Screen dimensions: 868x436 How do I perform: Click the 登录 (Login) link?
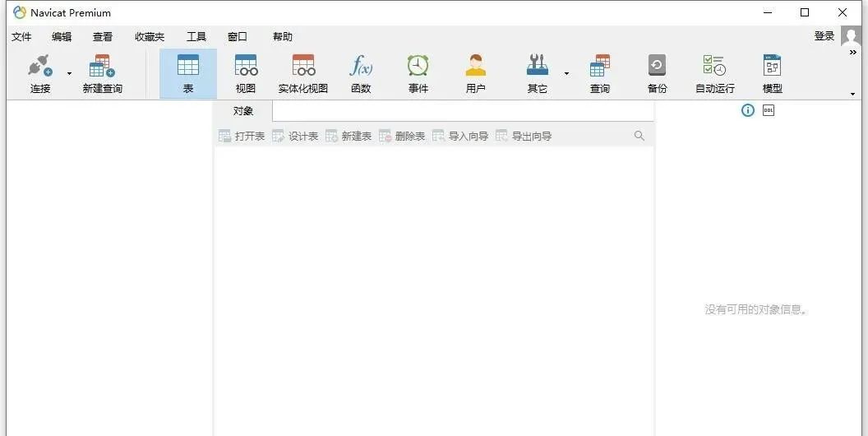click(824, 36)
